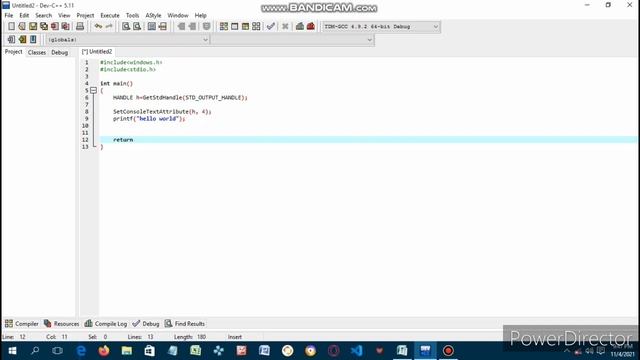640x360 pixels.
Task: Switch to the Project side tab
Action: pos(13,52)
